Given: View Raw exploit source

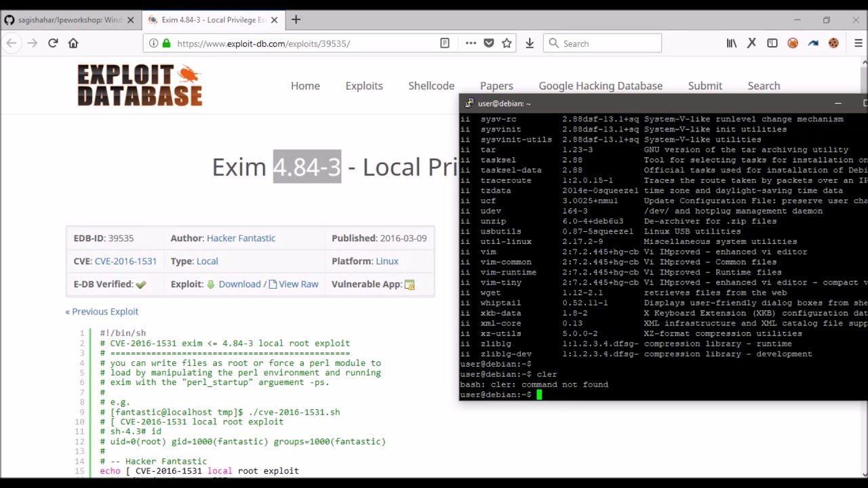Looking at the screenshot, I should coord(298,284).
